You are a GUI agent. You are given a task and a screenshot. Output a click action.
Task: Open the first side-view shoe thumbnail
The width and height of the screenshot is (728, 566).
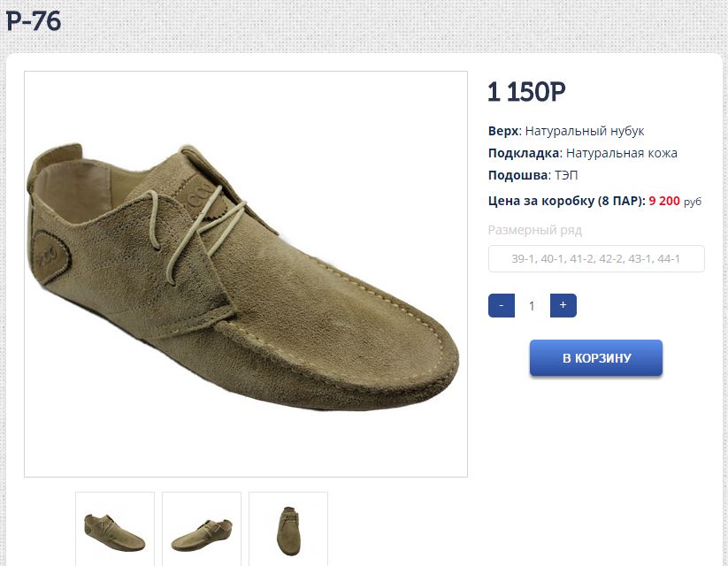115,529
